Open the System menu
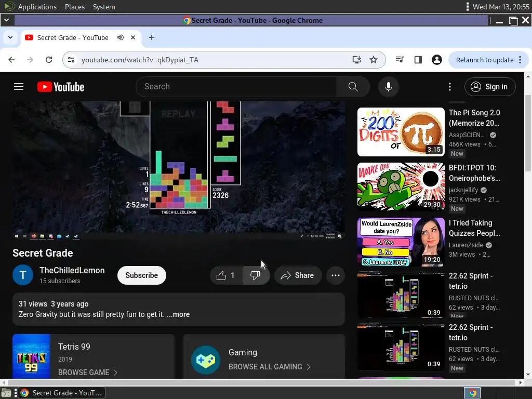532x399 pixels. [x=104, y=7]
